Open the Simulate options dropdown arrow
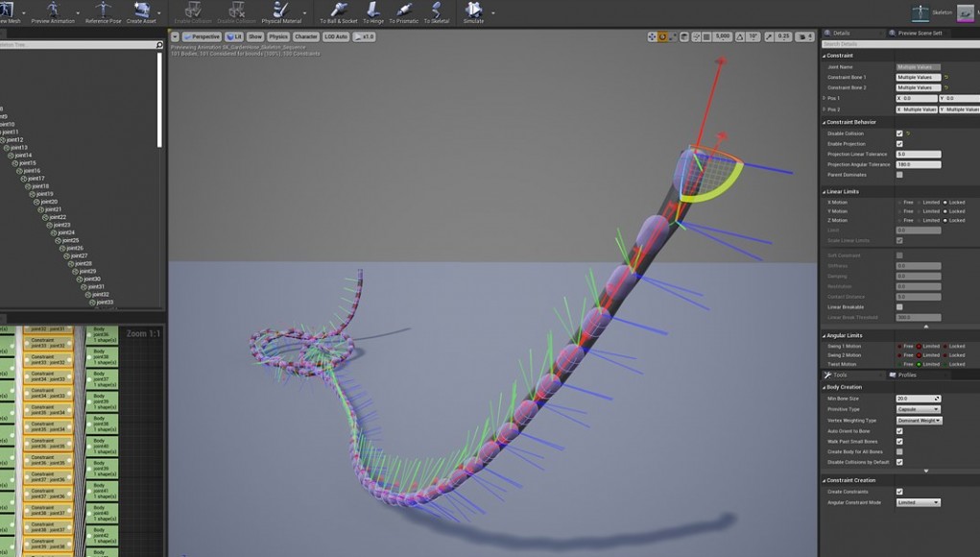This screenshot has width=980, height=557. tap(493, 12)
